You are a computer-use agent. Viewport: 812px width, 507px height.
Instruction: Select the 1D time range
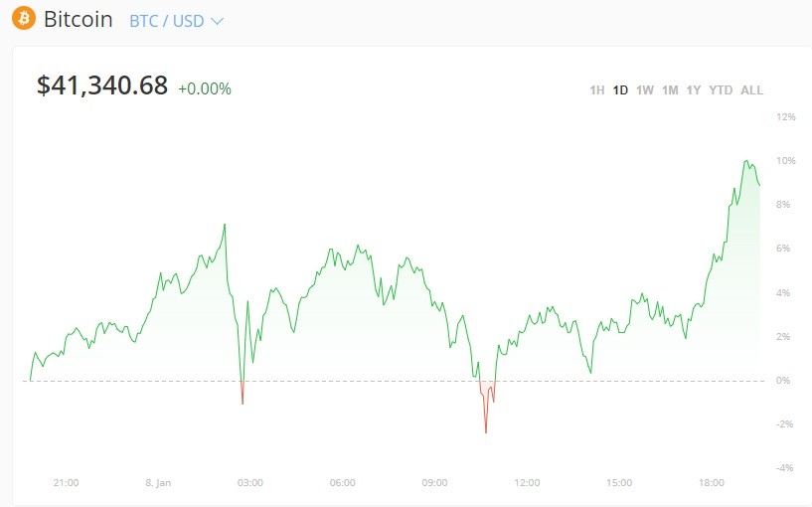pyautogui.click(x=620, y=90)
